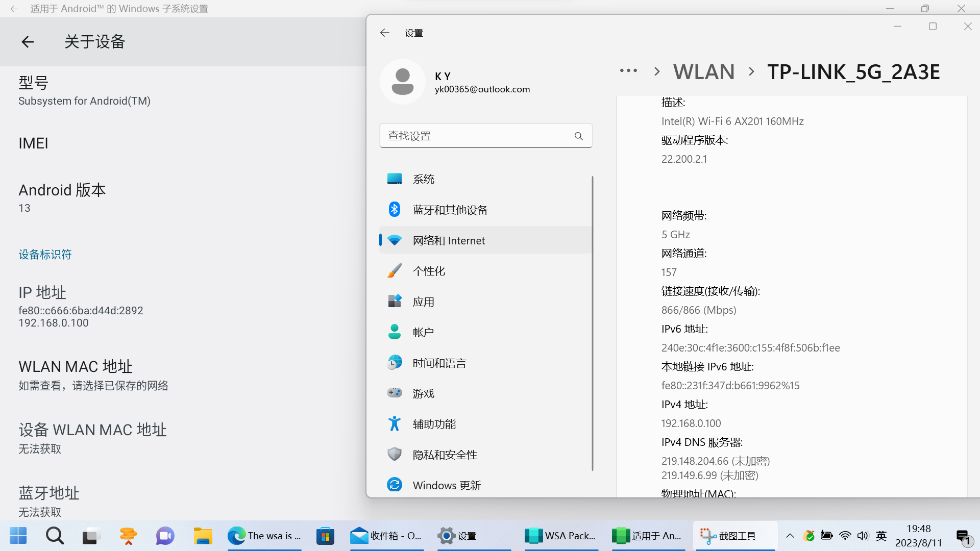Open the Windows Start menu
This screenshot has height=551, width=980.
tap(18, 536)
